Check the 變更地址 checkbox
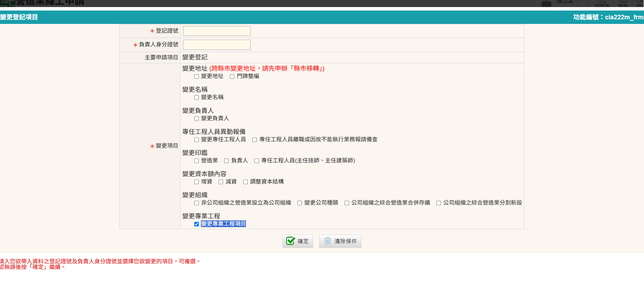 tap(196, 76)
